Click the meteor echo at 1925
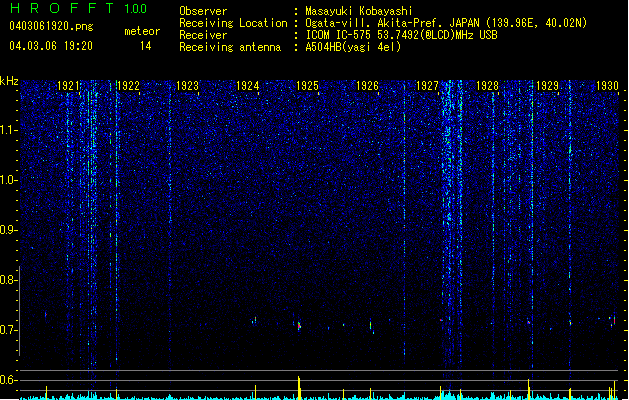The width and height of the screenshot is (629, 400). 299,326
